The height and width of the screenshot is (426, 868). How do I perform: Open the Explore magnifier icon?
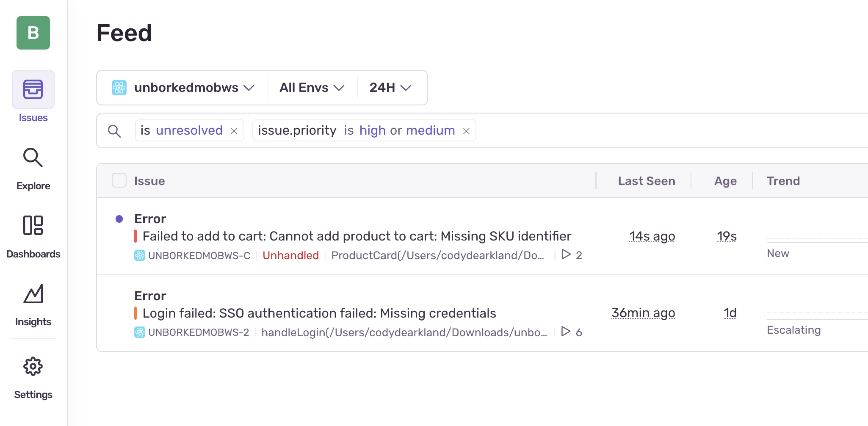coord(33,158)
